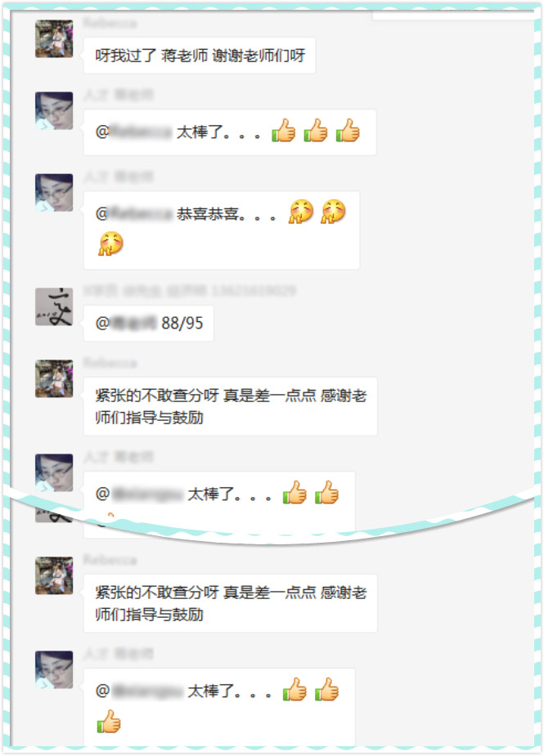The image size is (544, 756).
Task: Open the first '紧张的不敢查分呀' message bubble
Action: tap(230, 406)
